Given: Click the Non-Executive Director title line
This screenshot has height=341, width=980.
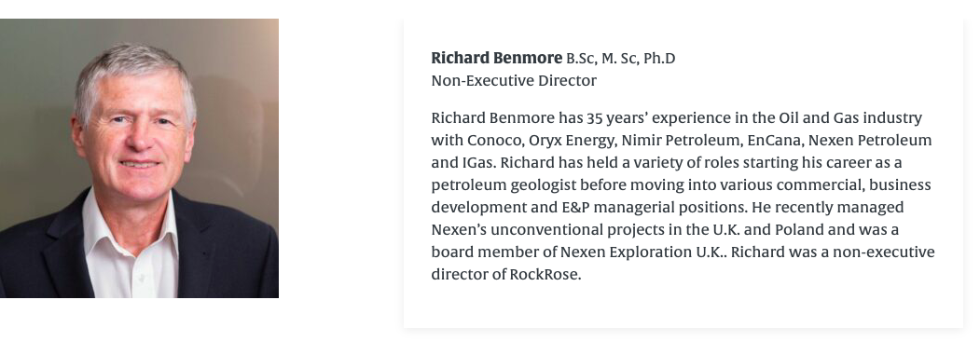Looking at the screenshot, I should pos(514,80).
